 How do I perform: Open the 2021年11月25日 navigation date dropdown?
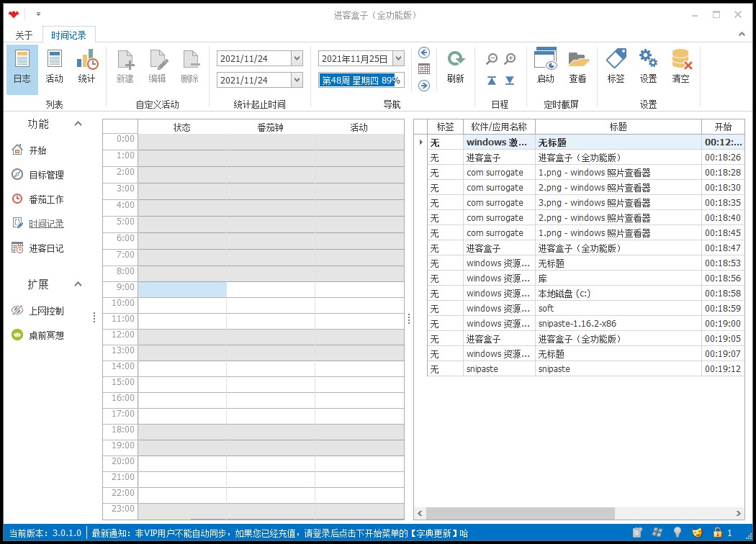pos(398,58)
